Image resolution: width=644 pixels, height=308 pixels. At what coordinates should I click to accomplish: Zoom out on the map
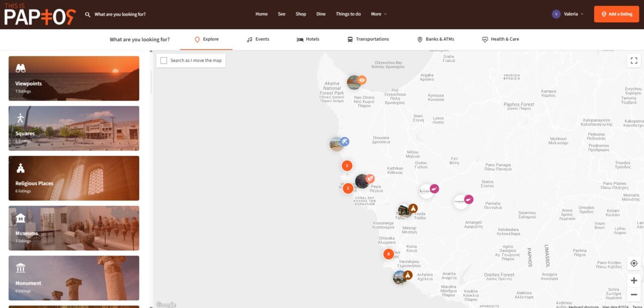634,294
